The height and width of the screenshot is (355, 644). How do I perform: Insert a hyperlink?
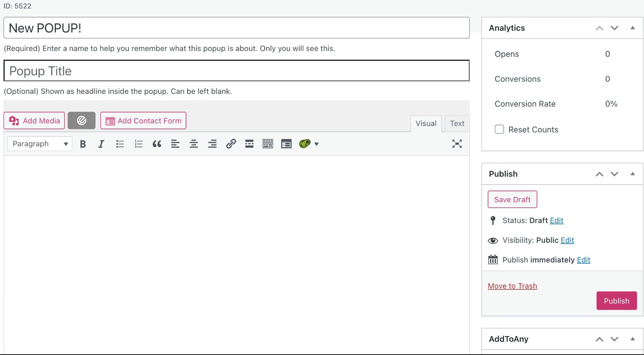click(x=231, y=144)
